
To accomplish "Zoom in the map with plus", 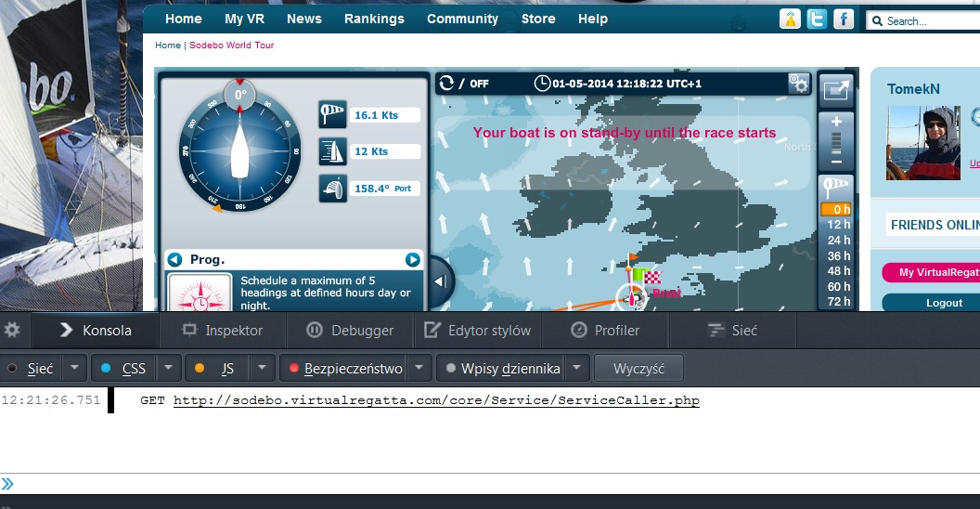I will pos(836,122).
